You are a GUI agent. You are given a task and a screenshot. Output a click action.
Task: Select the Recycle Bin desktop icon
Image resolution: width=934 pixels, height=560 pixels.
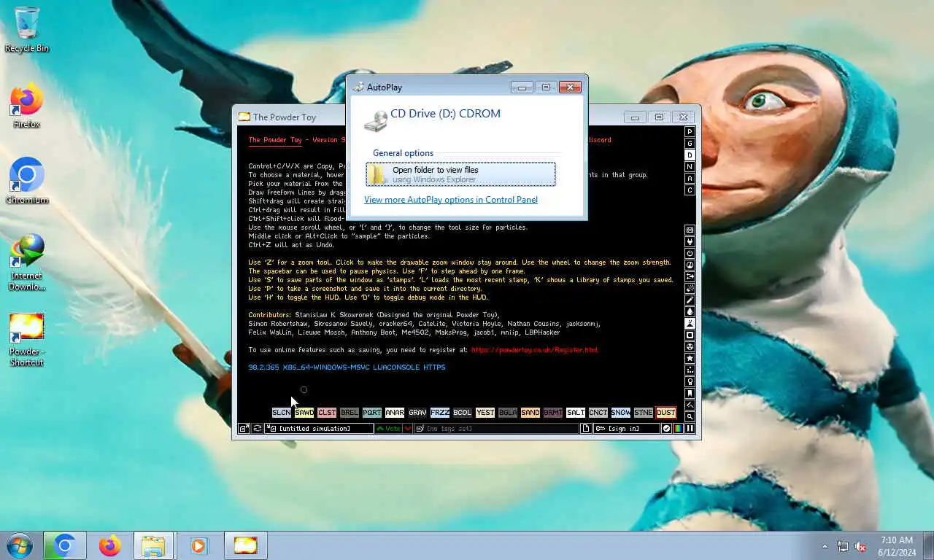(x=27, y=30)
